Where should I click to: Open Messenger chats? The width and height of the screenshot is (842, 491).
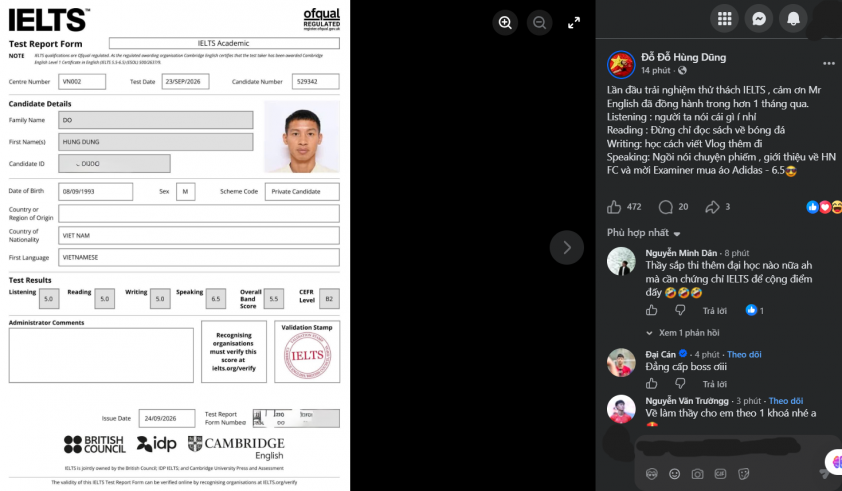pos(759,19)
